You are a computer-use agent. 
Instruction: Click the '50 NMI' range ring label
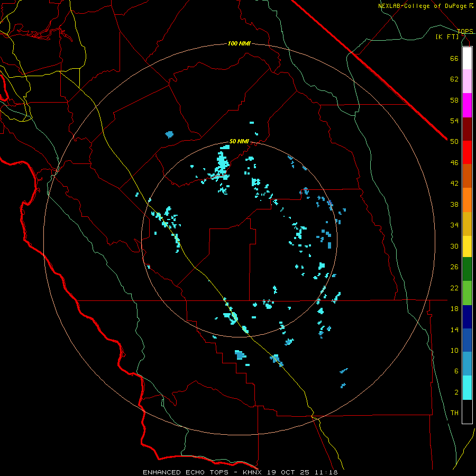tap(239, 141)
